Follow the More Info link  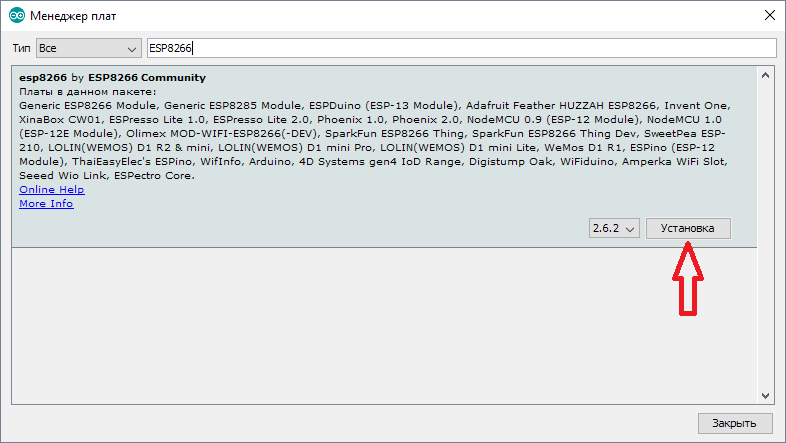(x=46, y=204)
